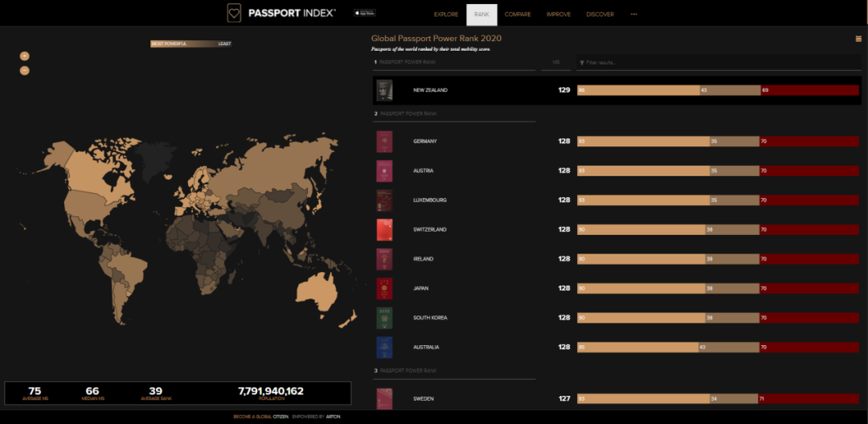Open the more options ellipsis menu
This screenshot has width=868, height=424.
[634, 14]
